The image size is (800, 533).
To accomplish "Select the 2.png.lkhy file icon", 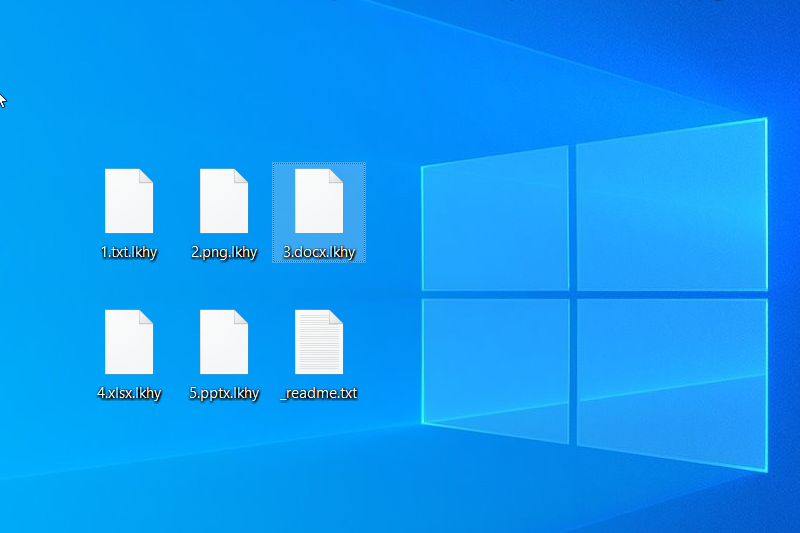I will (224, 201).
